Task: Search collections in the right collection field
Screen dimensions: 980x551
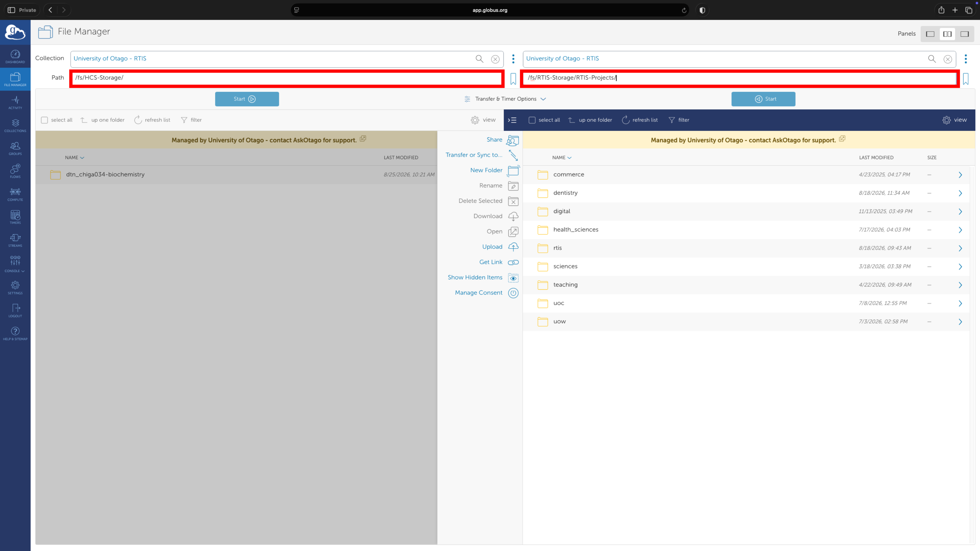Action: (x=932, y=59)
